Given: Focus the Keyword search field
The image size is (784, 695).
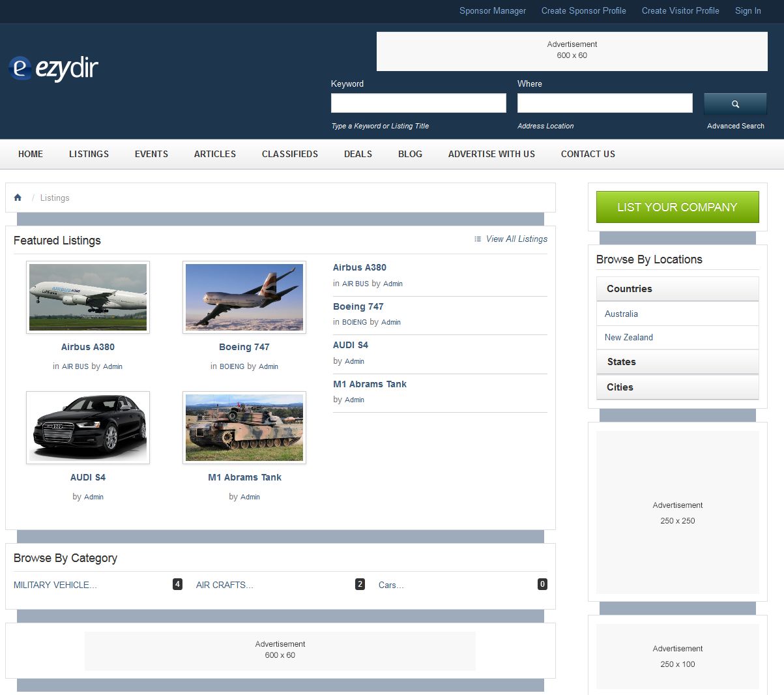Looking at the screenshot, I should (x=418, y=103).
